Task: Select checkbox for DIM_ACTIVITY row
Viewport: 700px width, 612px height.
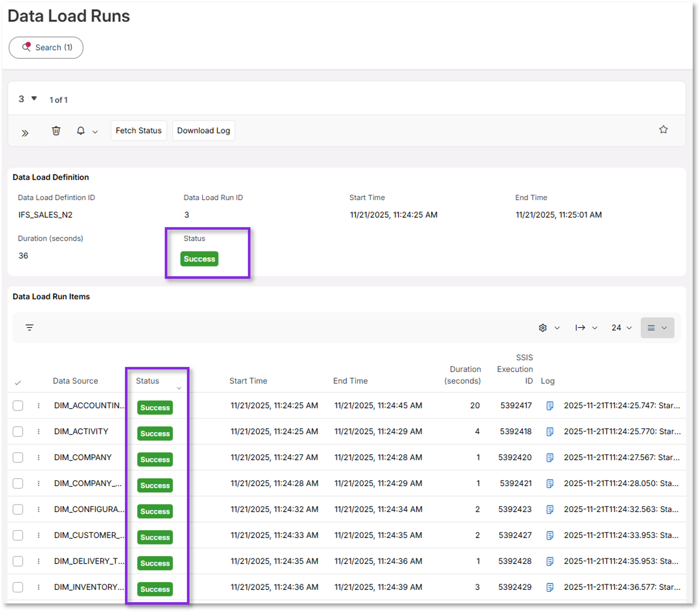Action: coord(18,432)
